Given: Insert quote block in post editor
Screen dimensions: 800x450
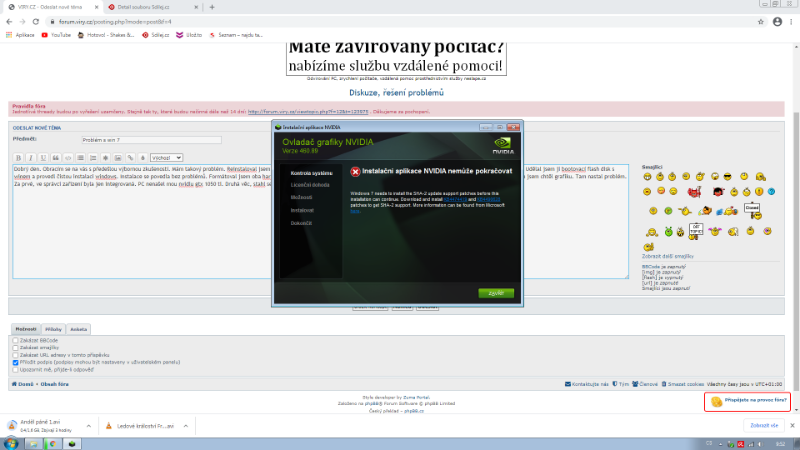Looking at the screenshot, I should pyautogui.click(x=56, y=158).
